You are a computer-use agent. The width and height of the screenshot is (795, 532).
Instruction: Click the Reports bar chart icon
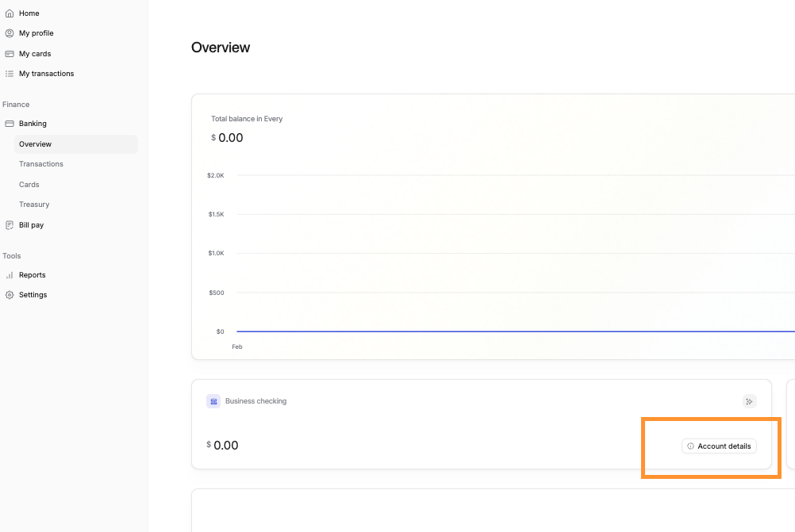click(x=10, y=275)
